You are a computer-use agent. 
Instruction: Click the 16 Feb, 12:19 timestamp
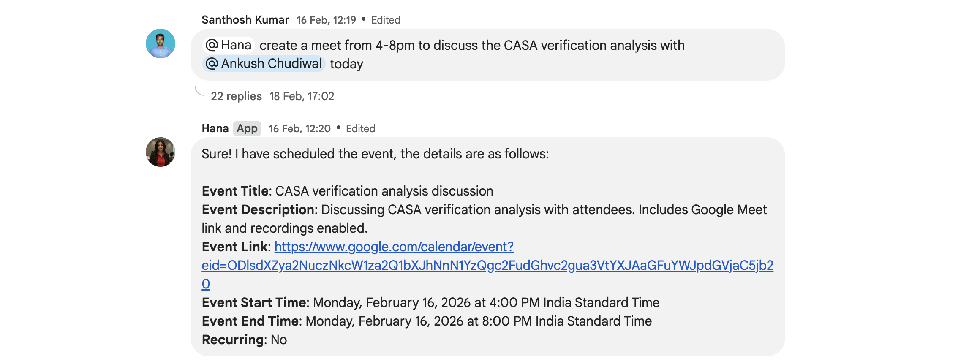tap(326, 20)
